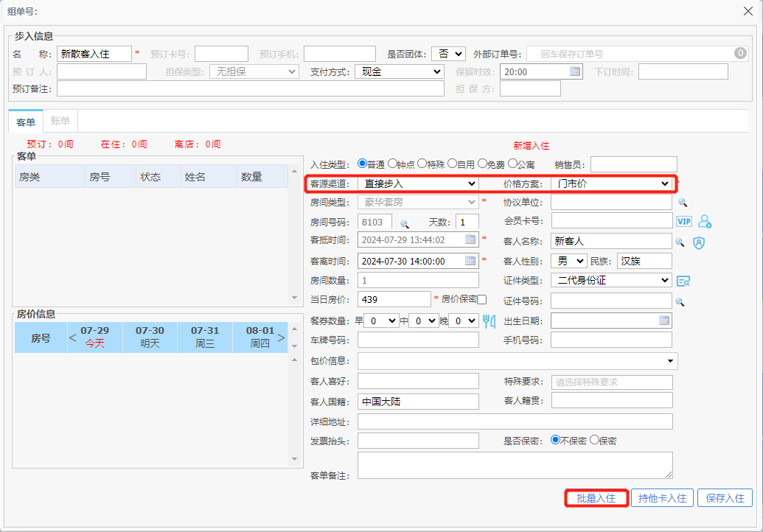The image size is (763, 532).
Task: Switch to the 账单 tab
Action: tap(60, 121)
